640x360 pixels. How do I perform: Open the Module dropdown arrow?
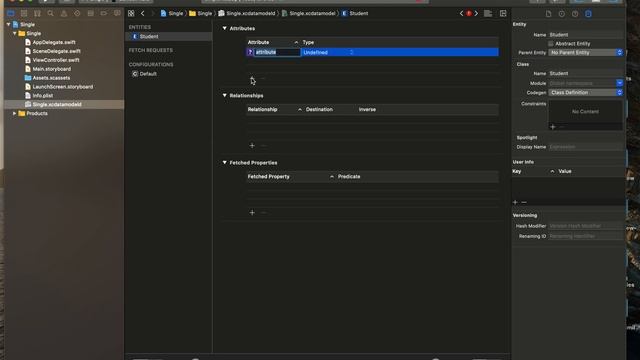620,83
